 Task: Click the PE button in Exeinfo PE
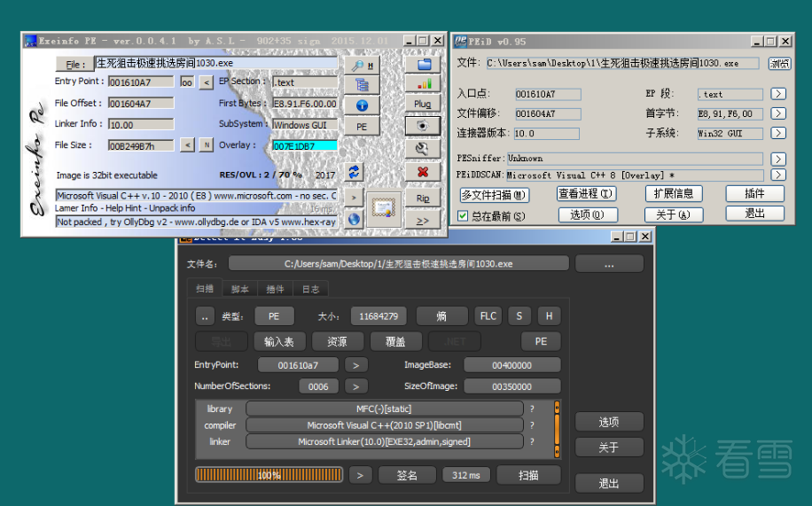[362, 127]
